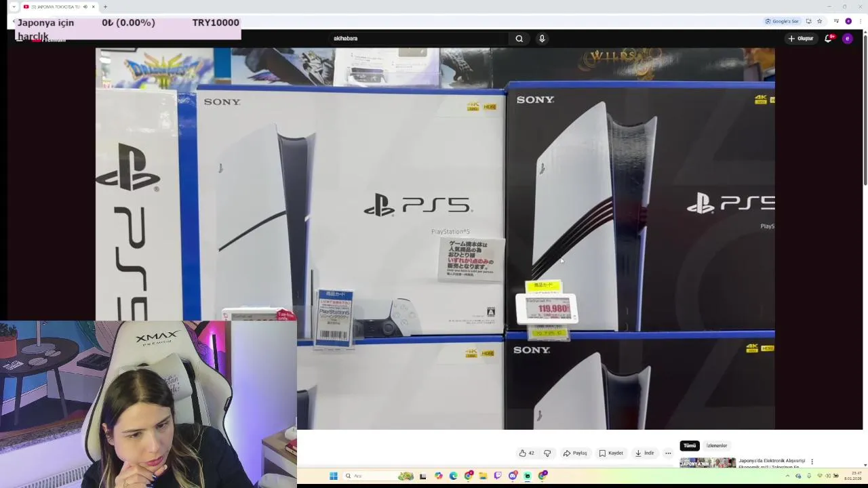Open Task View from taskbar

click(x=422, y=476)
